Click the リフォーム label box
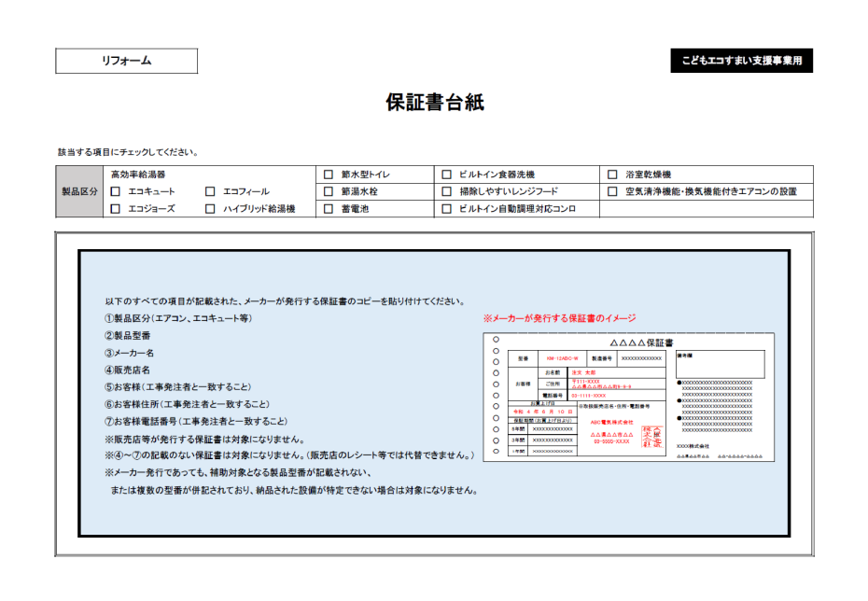The width and height of the screenshot is (868, 601). tap(126, 61)
